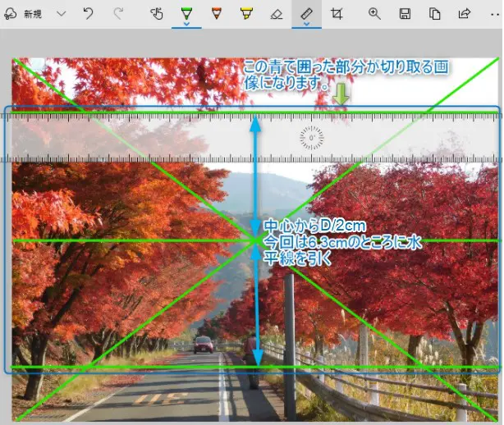Select the orange Pencil tool
Viewport: 504px width, 425px height.
217,13
